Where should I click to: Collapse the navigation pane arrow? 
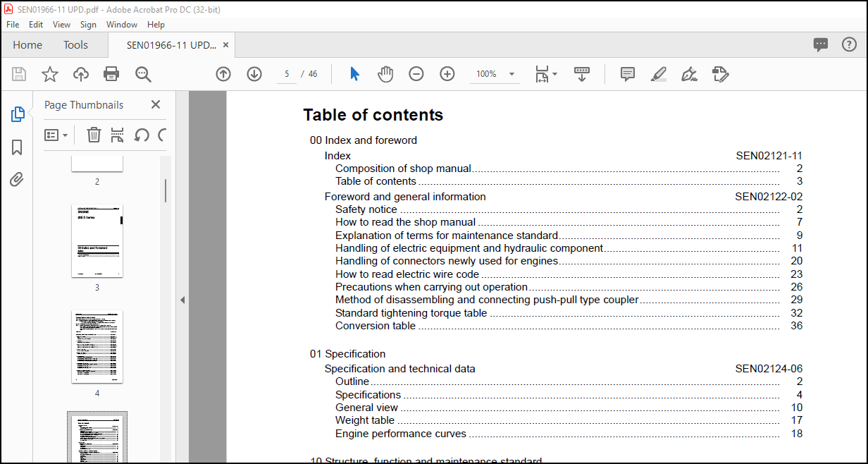tap(182, 300)
